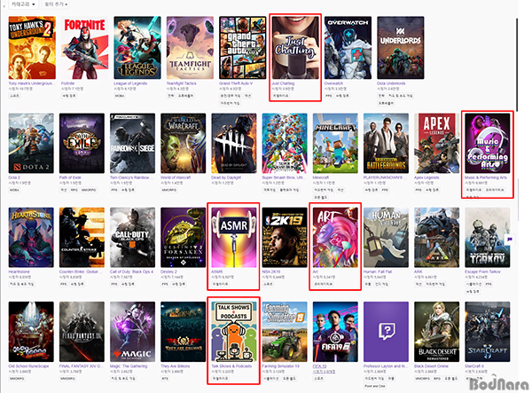Open the Final Fantasy XIV cover
This screenshot has width=532, height=393.
(x=82, y=332)
